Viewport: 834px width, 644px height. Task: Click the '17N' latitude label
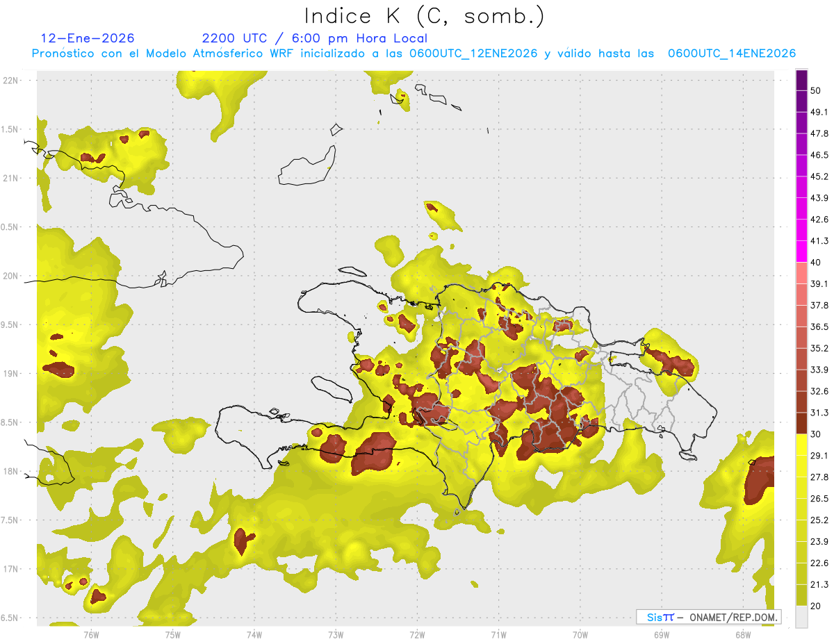coord(10,569)
